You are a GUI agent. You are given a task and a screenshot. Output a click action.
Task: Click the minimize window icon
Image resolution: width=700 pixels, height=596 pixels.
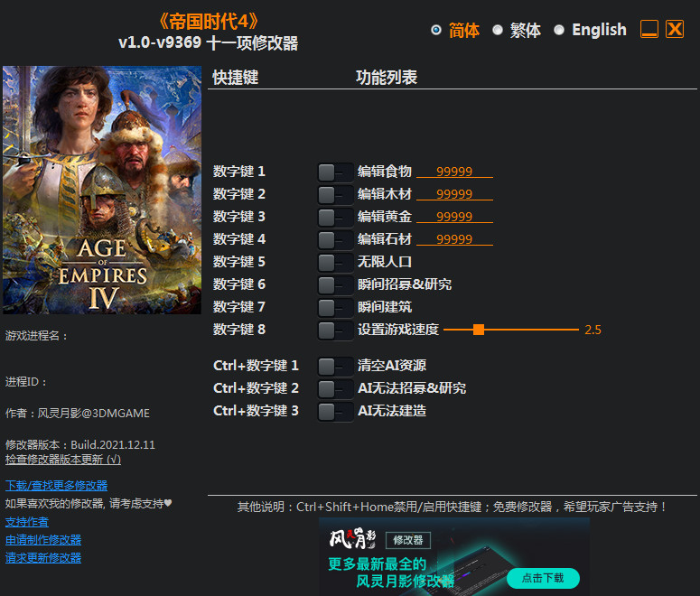(649, 30)
